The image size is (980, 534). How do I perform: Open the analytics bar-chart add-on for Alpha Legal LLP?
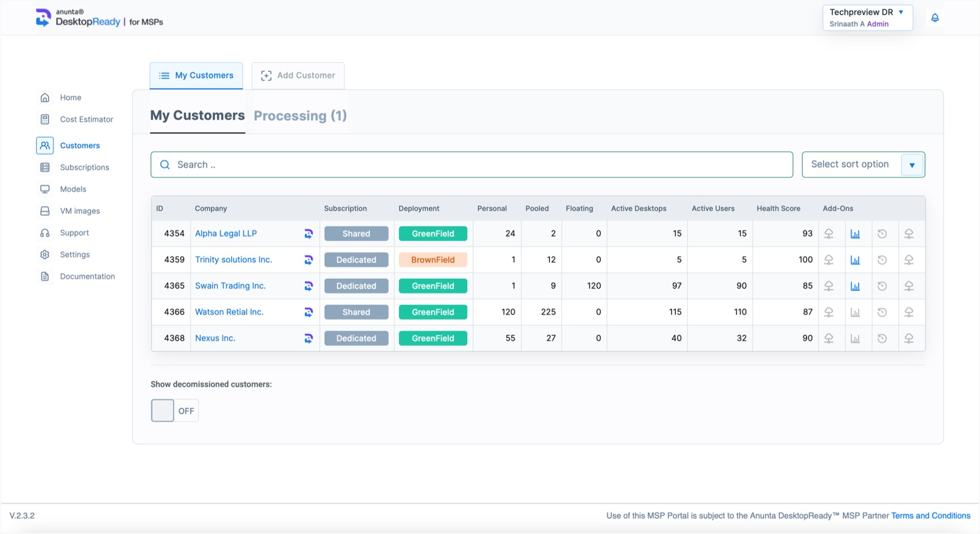(x=856, y=233)
